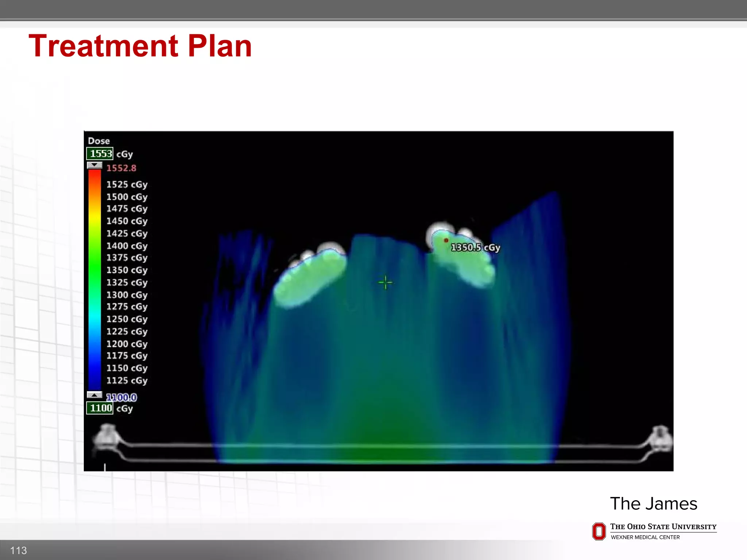The image size is (747, 560).
Task: Click the 1350.5 cGy point dose label
Action: [x=476, y=248]
